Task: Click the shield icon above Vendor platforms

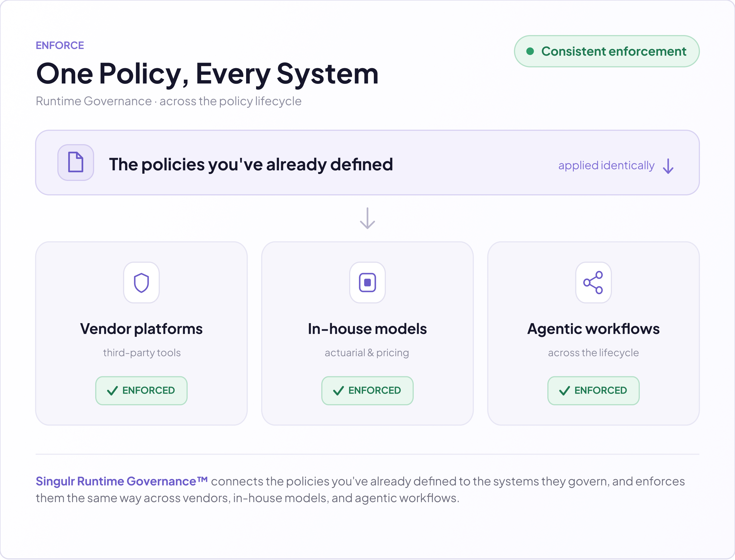Action: click(141, 283)
